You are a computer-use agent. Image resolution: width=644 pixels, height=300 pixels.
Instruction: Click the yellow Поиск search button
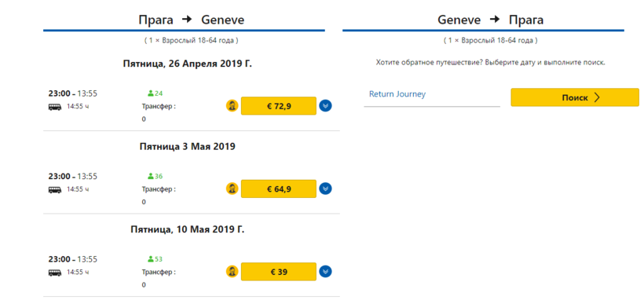575,97
